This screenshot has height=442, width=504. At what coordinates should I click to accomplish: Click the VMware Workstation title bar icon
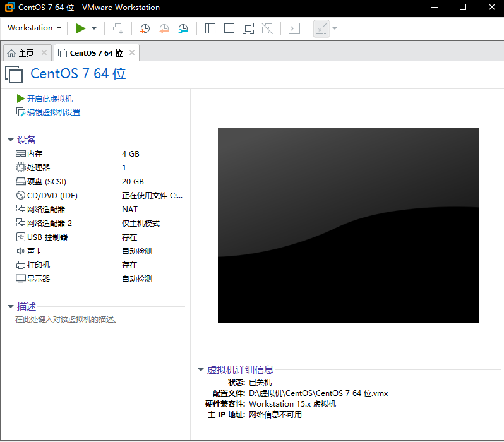point(9,7)
